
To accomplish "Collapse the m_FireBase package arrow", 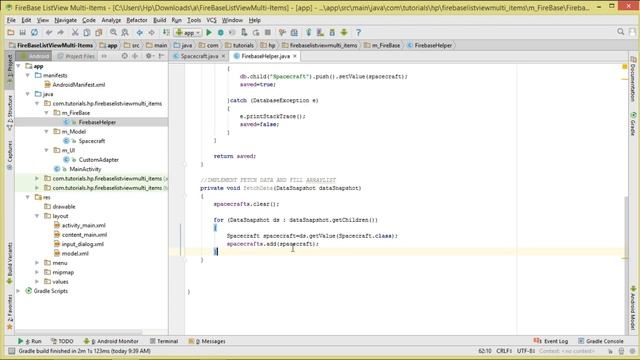I will (47, 113).
